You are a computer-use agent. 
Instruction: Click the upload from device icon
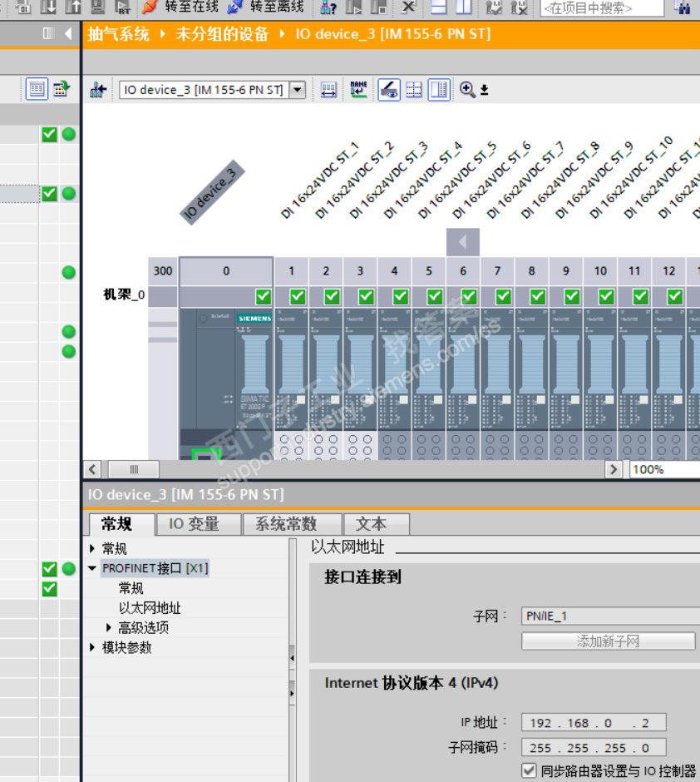[x=72, y=7]
